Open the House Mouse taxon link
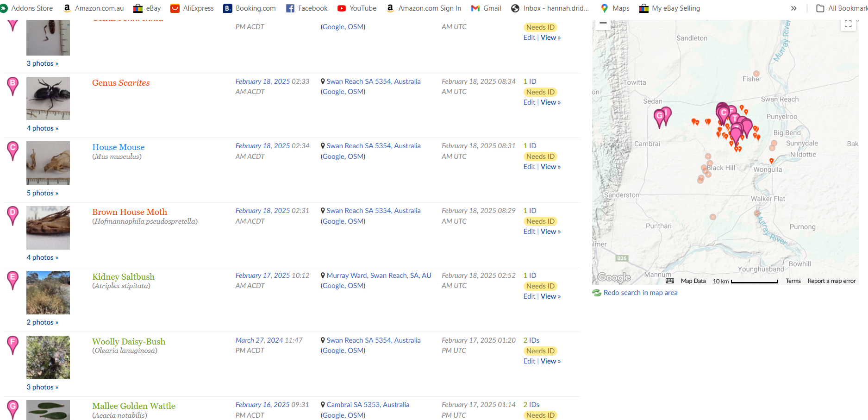This screenshot has height=420, width=868. 119,147
